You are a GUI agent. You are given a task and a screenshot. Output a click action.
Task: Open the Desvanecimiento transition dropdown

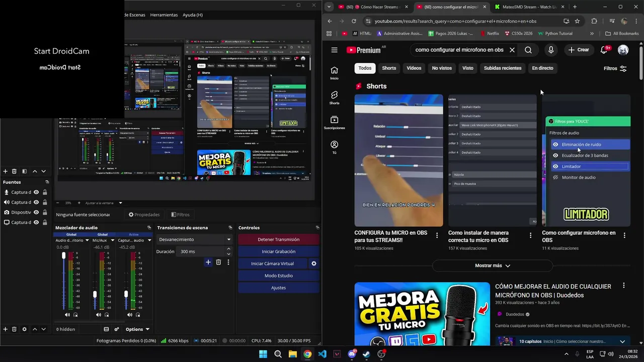(x=195, y=239)
